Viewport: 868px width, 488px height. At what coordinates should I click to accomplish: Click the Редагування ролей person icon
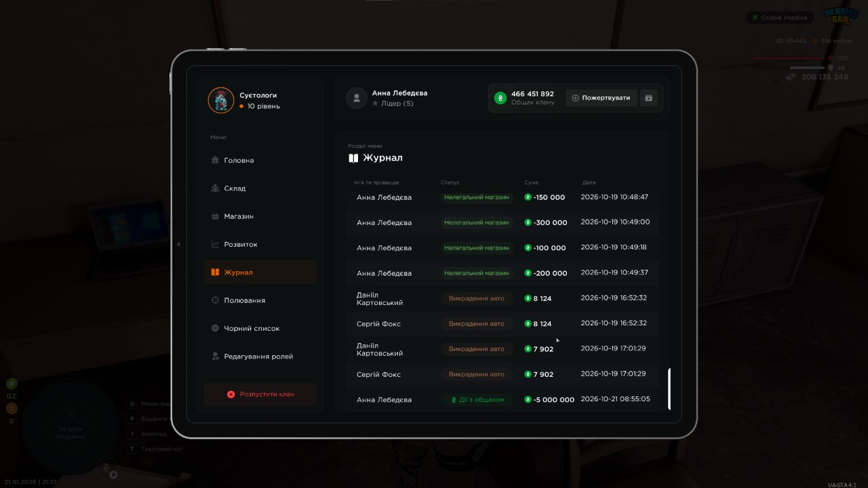[215, 357]
